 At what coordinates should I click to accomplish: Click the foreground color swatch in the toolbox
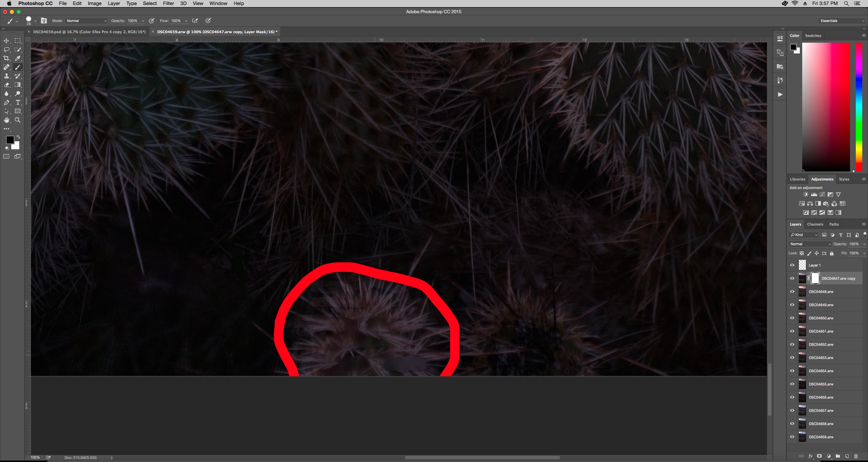[x=9, y=140]
